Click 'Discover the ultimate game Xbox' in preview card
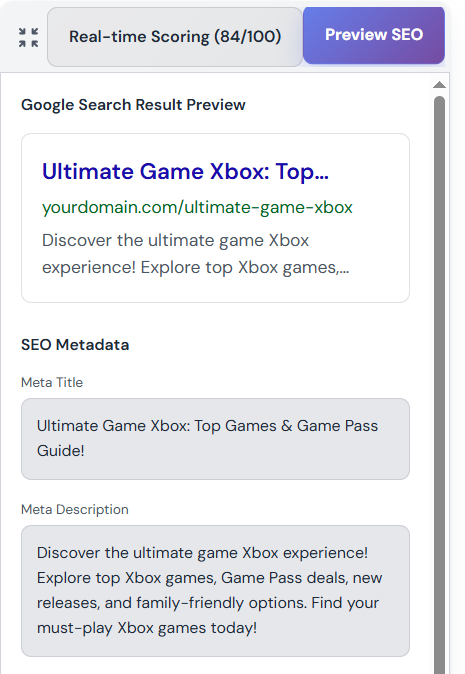465x674 pixels. (x=175, y=240)
